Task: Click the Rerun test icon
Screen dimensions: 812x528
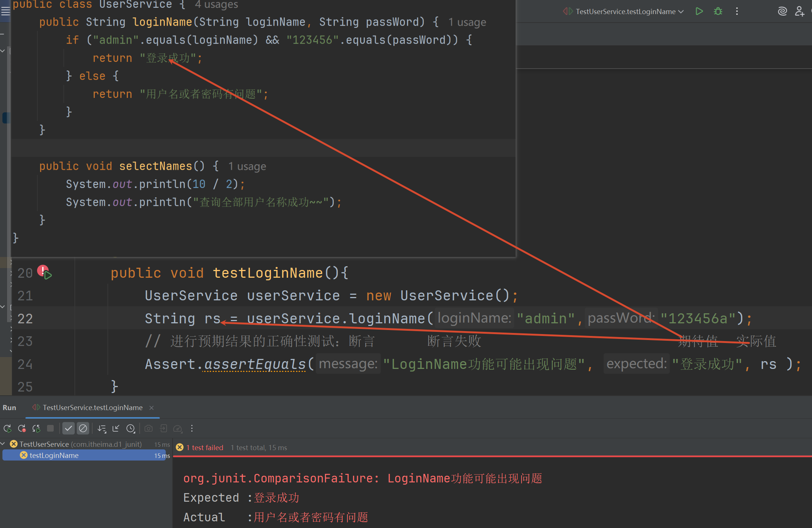Action: point(7,429)
